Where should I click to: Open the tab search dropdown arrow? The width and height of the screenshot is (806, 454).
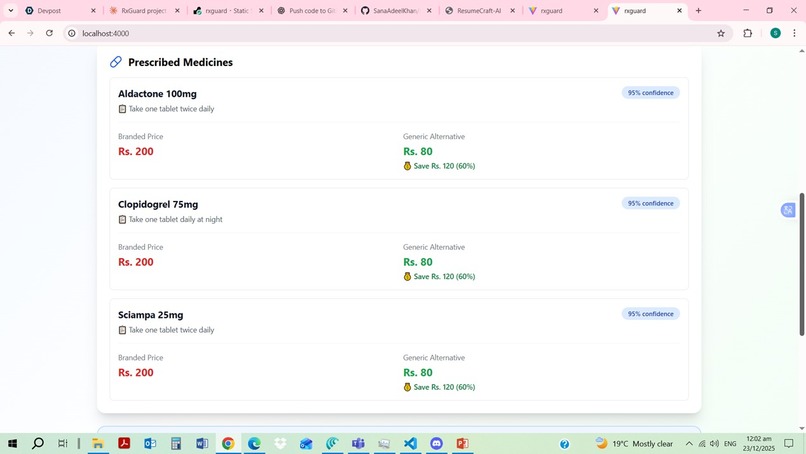(10, 10)
